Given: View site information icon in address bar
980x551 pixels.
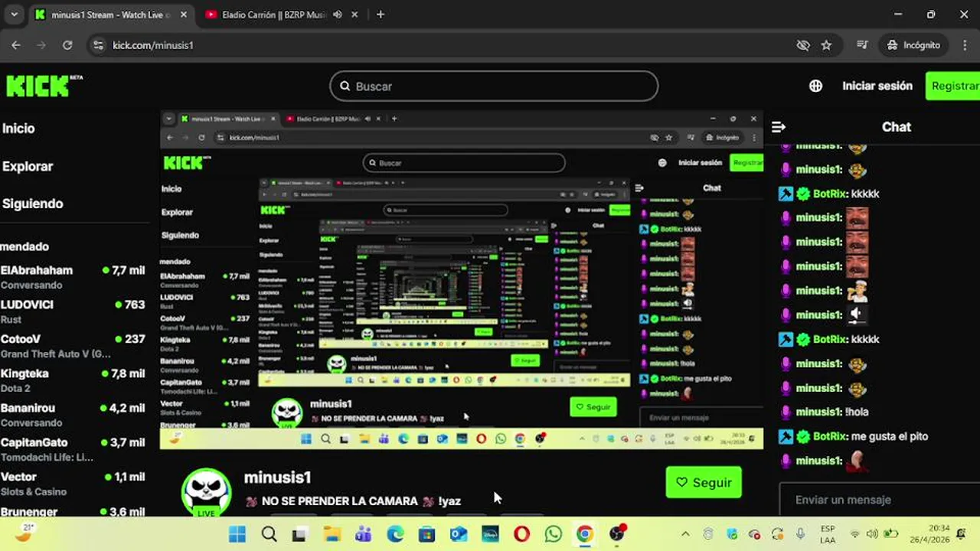Looking at the screenshot, I should (x=97, y=45).
